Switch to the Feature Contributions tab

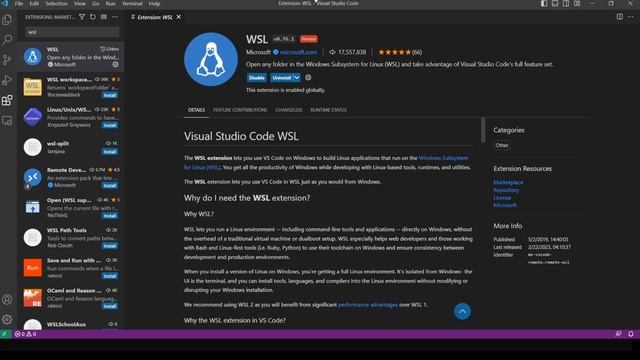tap(240, 110)
